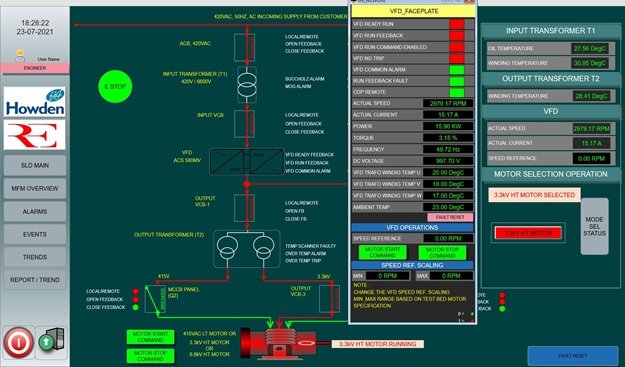Click the computer upload icon
The height and width of the screenshot is (367, 625).
tap(51, 340)
